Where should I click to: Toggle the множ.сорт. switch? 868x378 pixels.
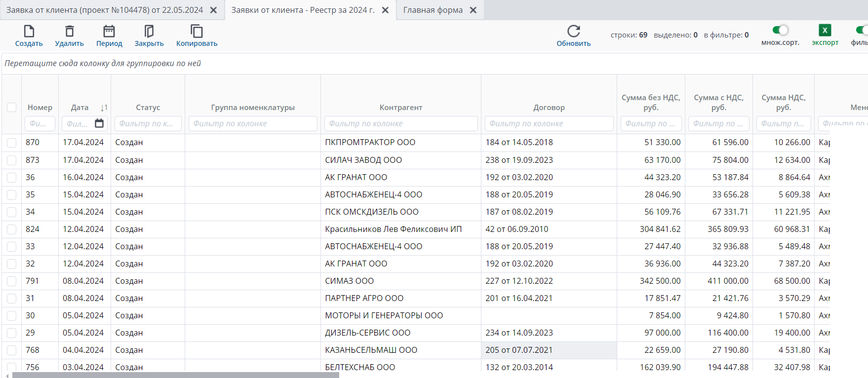(780, 30)
